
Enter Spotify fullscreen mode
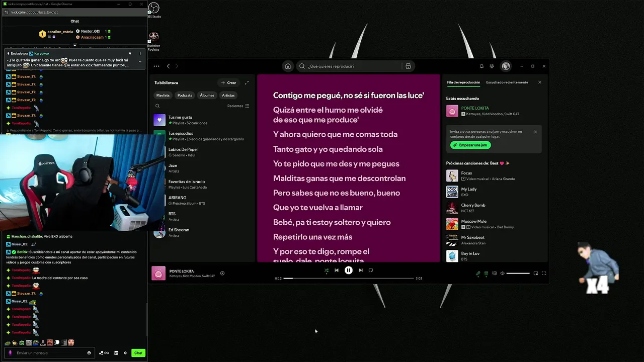(x=544, y=274)
